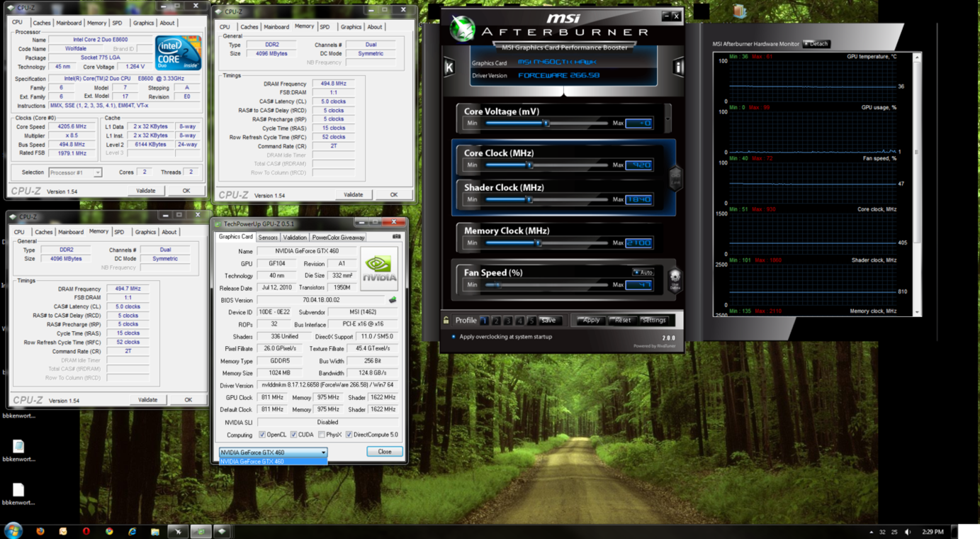980x539 pixels.
Task: Click the Fan Speed slider handle
Action: (497, 285)
